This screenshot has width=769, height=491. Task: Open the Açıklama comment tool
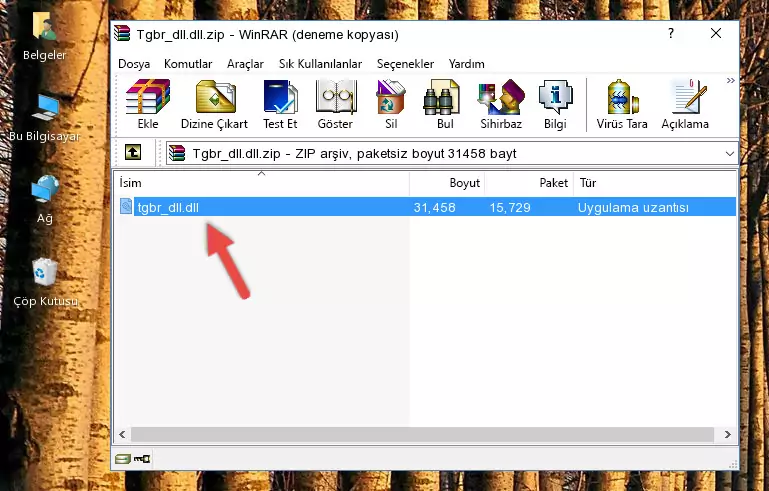point(685,104)
